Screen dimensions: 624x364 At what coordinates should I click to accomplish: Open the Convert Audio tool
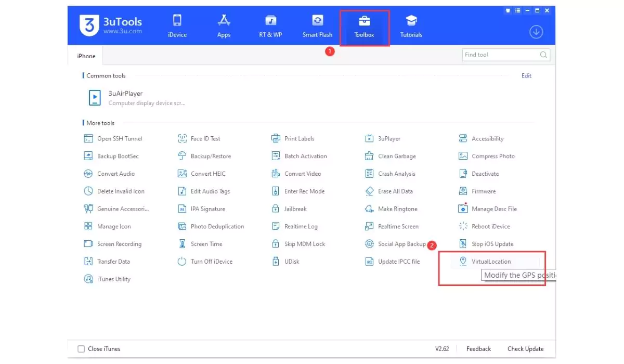(109, 174)
